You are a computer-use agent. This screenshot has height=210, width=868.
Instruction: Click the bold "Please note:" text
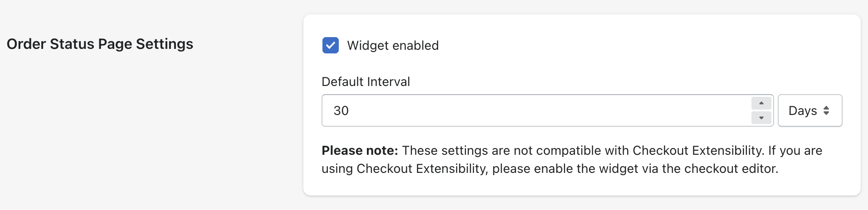360,151
